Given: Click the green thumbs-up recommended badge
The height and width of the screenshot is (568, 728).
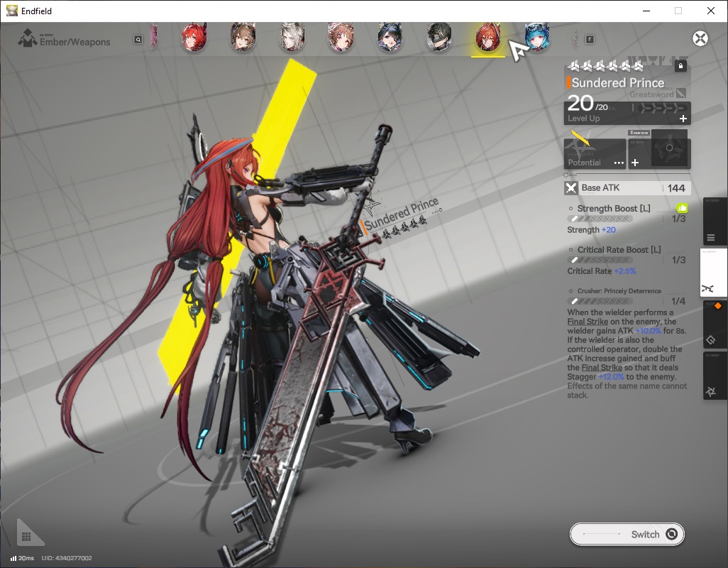Looking at the screenshot, I should coord(682,208).
